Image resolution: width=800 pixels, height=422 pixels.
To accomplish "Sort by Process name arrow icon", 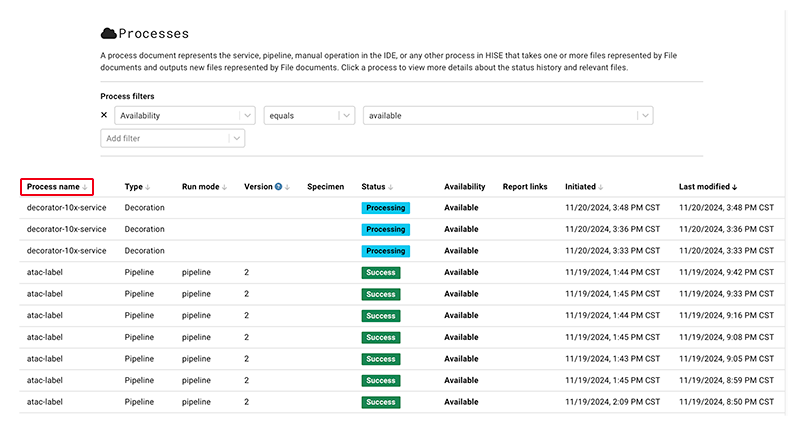I will 85,187.
